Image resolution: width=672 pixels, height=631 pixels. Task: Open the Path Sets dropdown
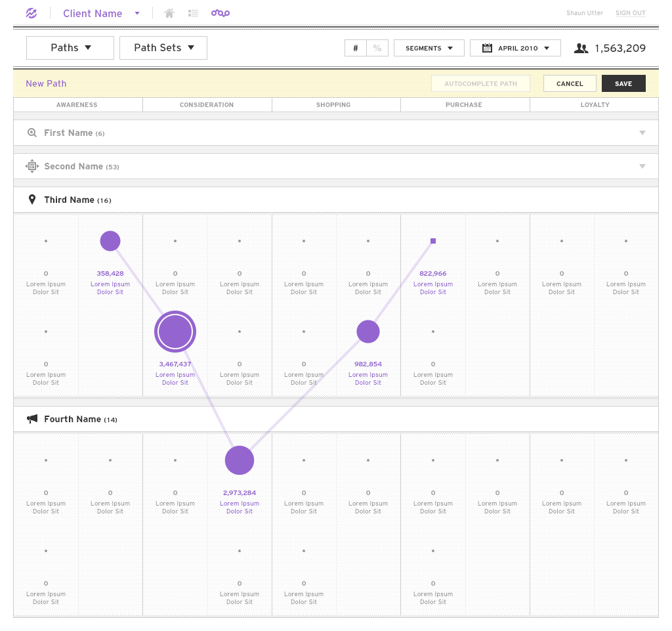tap(163, 48)
